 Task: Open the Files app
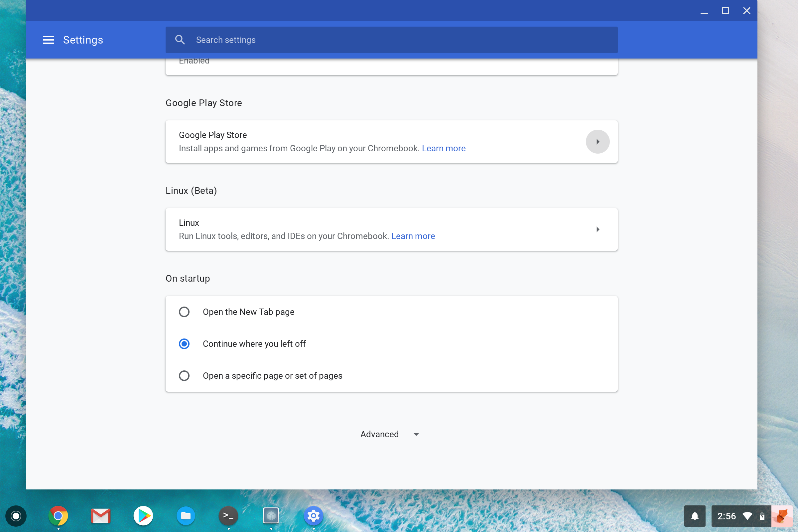pyautogui.click(x=186, y=516)
